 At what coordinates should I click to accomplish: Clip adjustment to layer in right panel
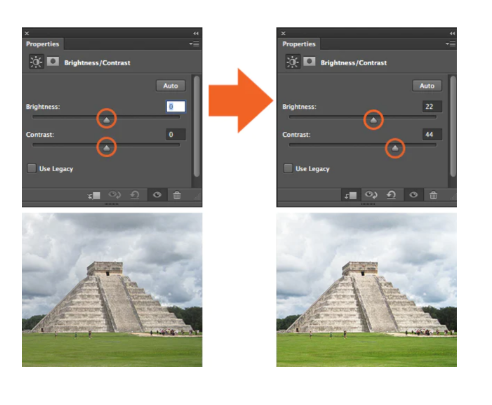pyautogui.click(x=351, y=195)
